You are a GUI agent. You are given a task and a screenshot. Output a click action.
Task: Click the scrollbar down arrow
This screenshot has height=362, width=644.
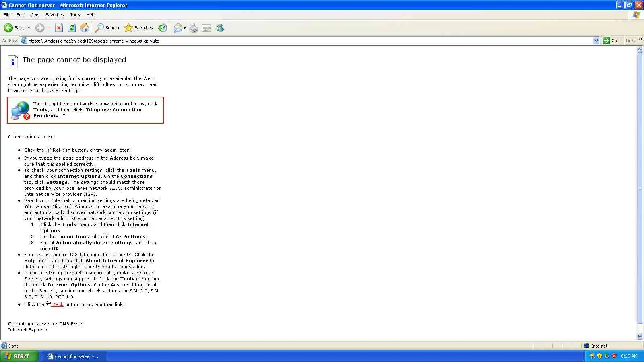[x=640, y=337]
